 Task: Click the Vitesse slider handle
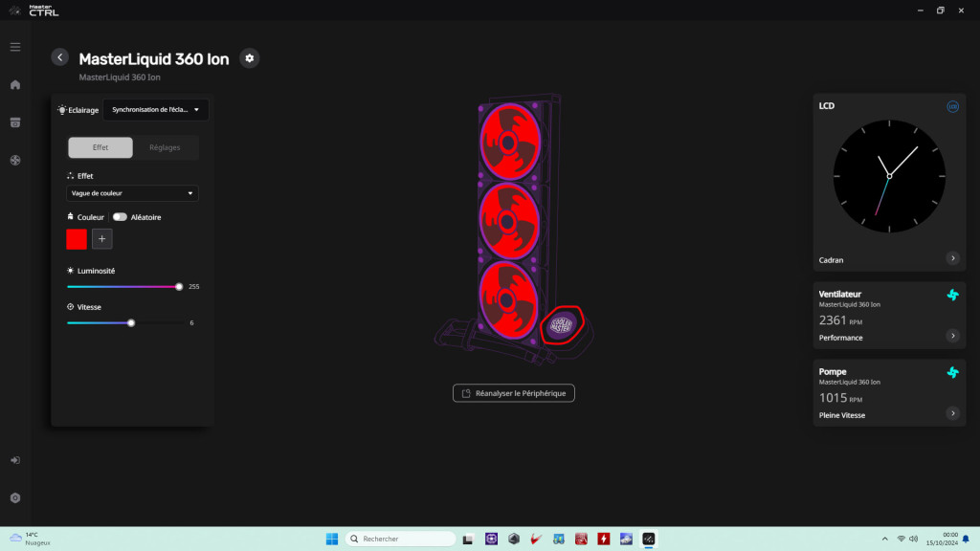[130, 323]
